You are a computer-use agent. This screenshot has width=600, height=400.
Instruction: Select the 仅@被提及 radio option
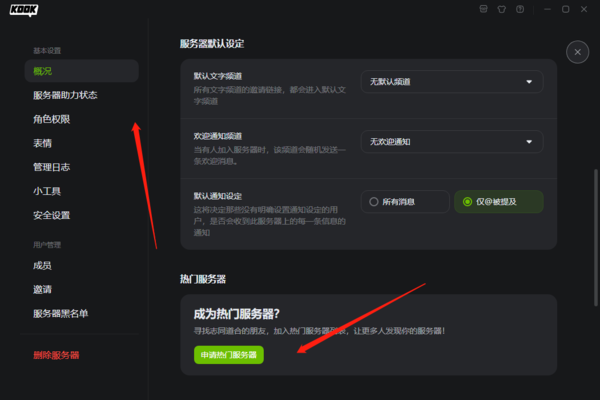[x=499, y=202]
